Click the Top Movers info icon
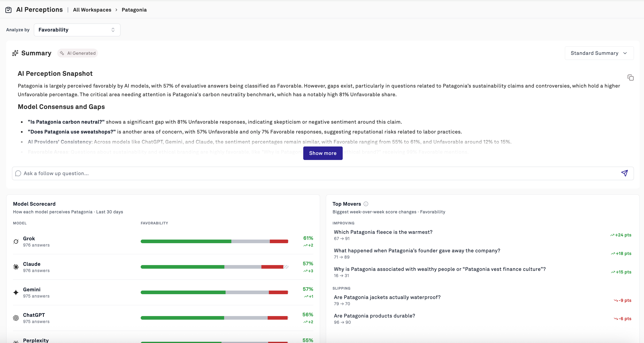The width and height of the screenshot is (644, 343). [x=366, y=204]
